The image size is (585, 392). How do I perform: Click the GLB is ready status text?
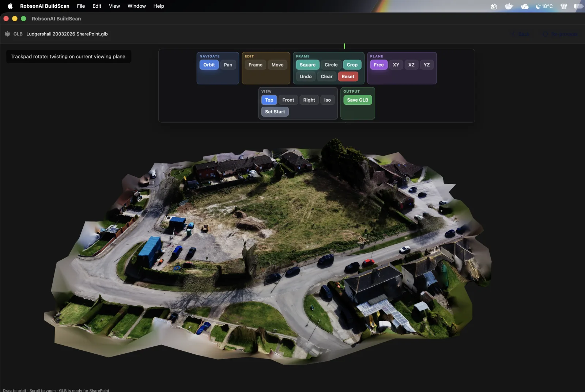pos(84,390)
